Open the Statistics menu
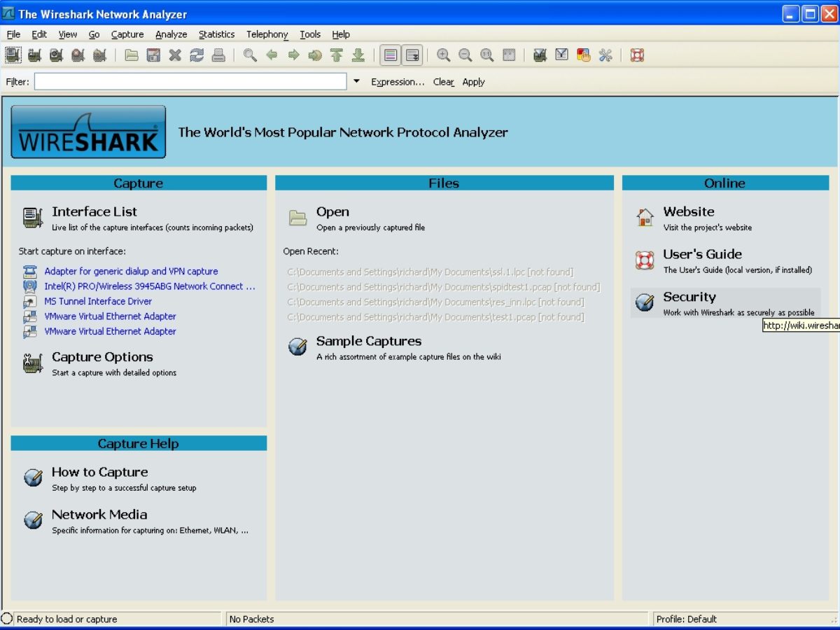This screenshot has height=630, width=840. click(x=217, y=34)
